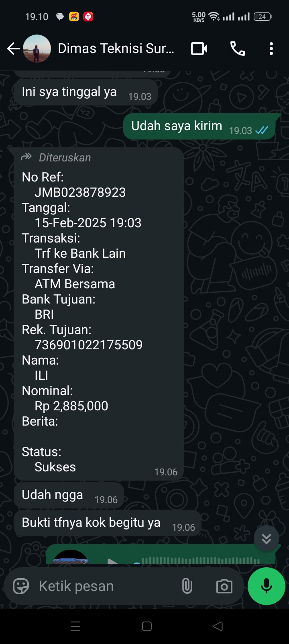The height and width of the screenshot is (644, 289).
Task: Go back using the header arrow
Action: (x=13, y=49)
